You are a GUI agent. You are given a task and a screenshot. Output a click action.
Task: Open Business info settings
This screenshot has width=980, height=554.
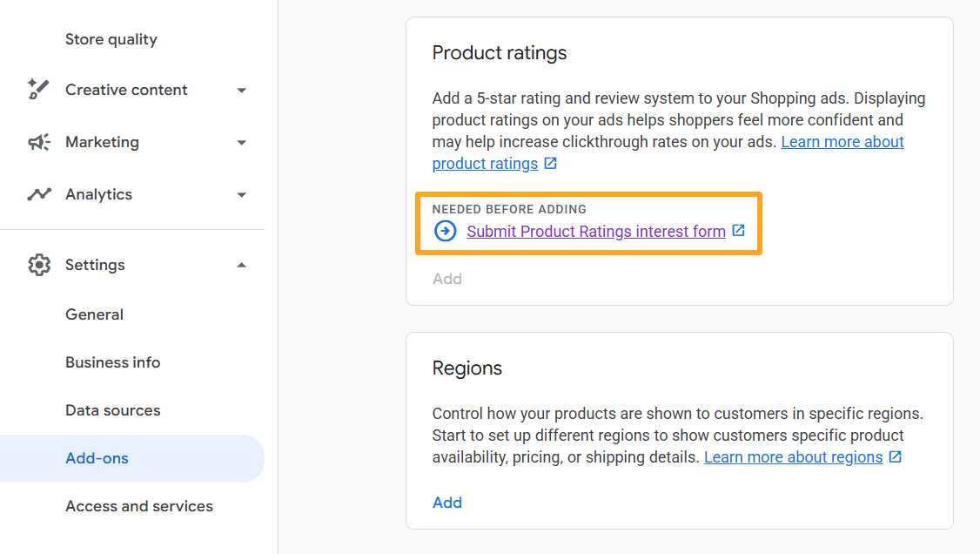click(x=112, y=362)
